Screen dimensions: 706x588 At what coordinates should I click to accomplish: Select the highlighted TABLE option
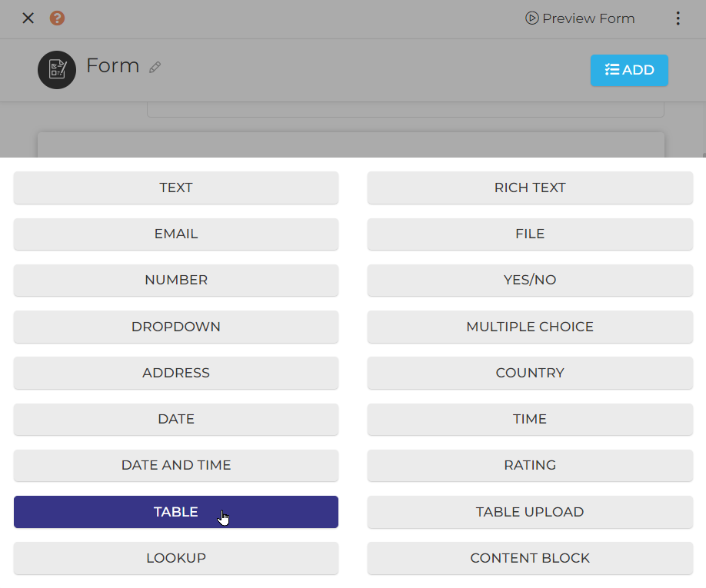[x=176, y=512]
